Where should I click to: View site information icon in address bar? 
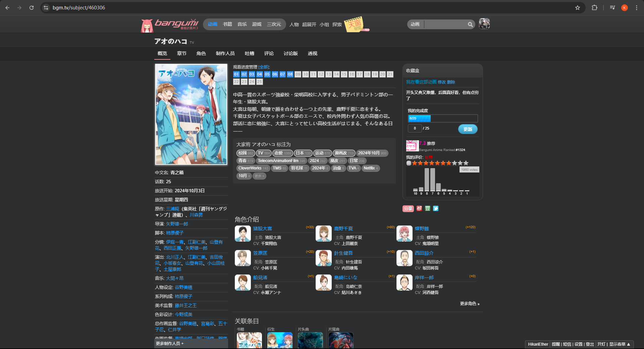46,8
